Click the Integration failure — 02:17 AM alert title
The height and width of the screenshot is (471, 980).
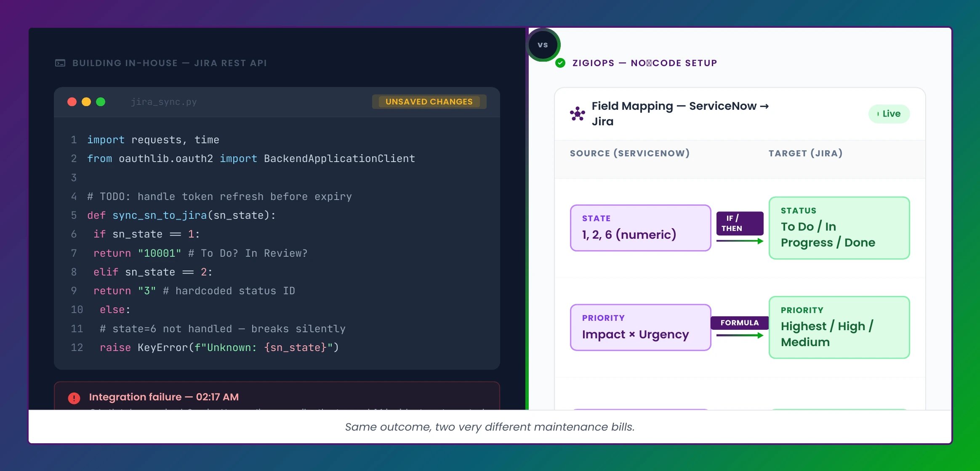(164, 397)
